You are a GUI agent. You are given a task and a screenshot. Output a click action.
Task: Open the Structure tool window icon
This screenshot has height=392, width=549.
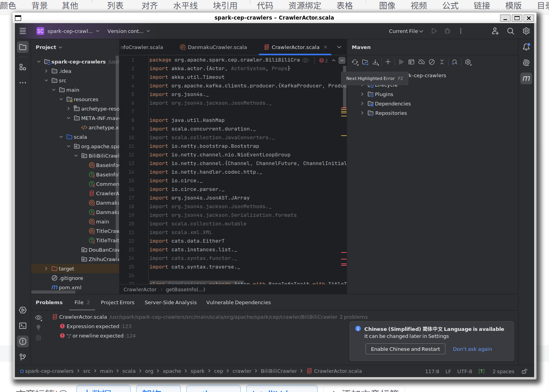23,67
